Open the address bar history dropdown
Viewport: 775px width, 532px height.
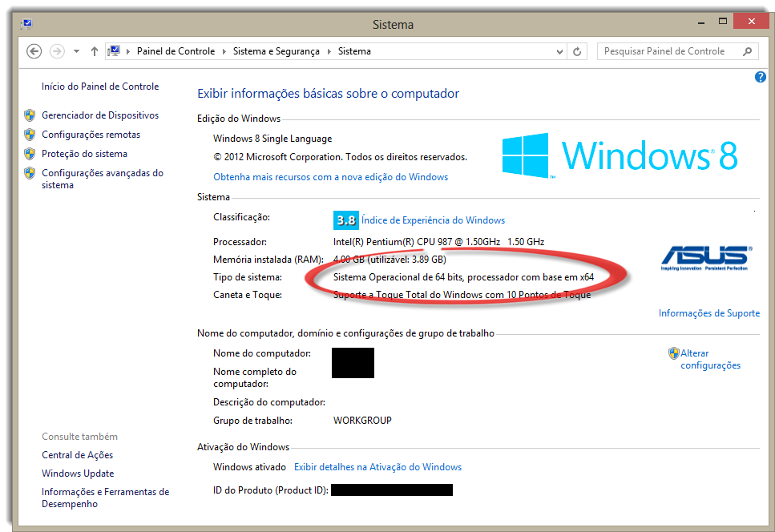point(559,51)
